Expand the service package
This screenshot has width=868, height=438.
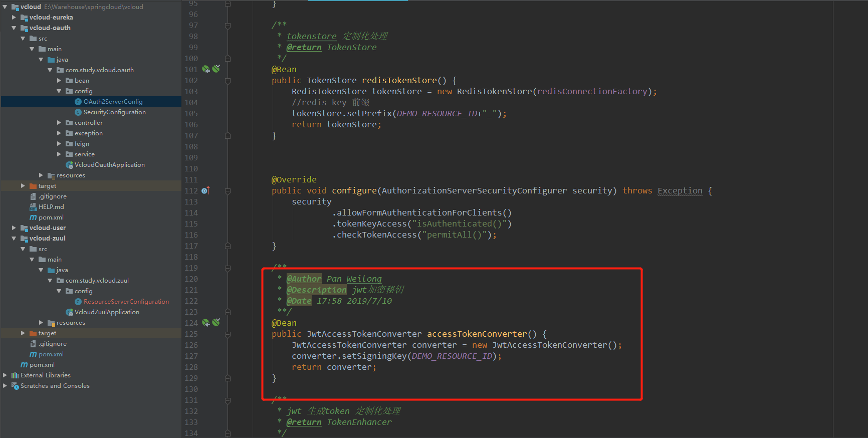(59, 154)
